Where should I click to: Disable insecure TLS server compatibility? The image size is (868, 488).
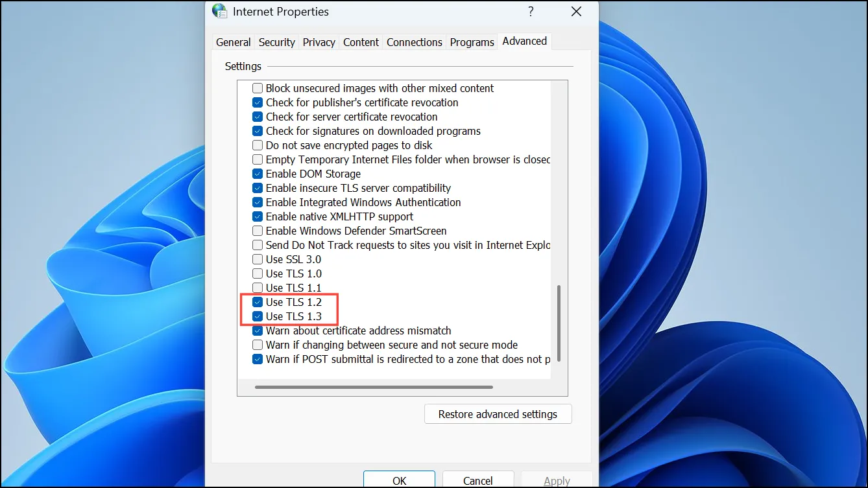point(258,188)
